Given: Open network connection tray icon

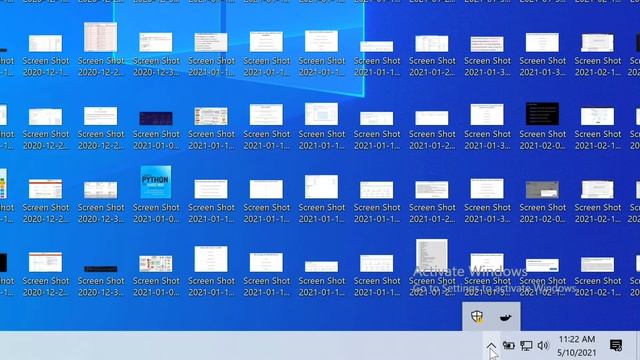Looking at the screenshot, I should click(526, 346).
